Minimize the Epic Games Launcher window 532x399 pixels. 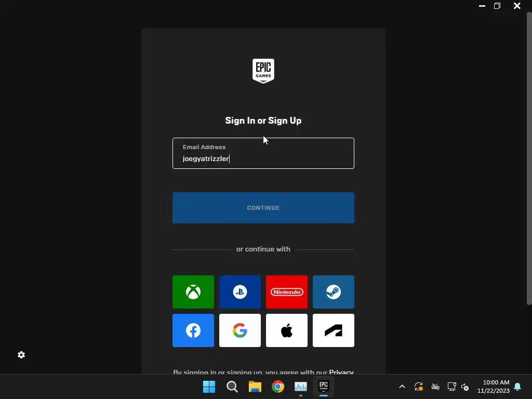coord(482,6)
